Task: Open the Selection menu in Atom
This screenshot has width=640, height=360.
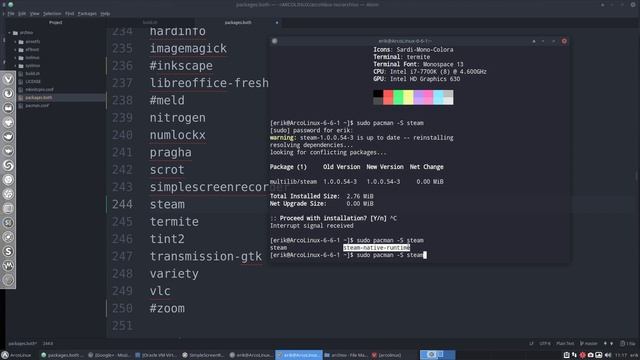Action: (x=52, y=13)
